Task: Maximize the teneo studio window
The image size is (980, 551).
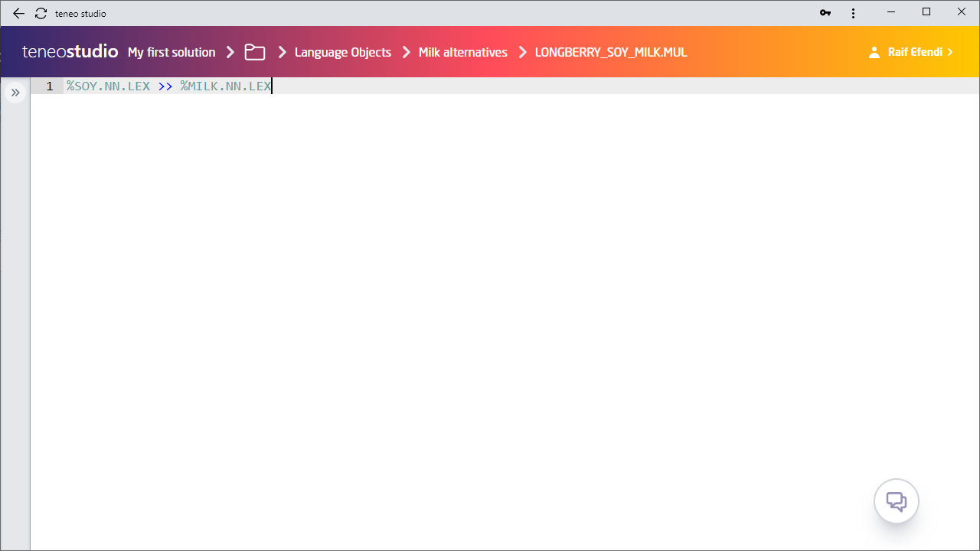Action: tap(926, 12)
